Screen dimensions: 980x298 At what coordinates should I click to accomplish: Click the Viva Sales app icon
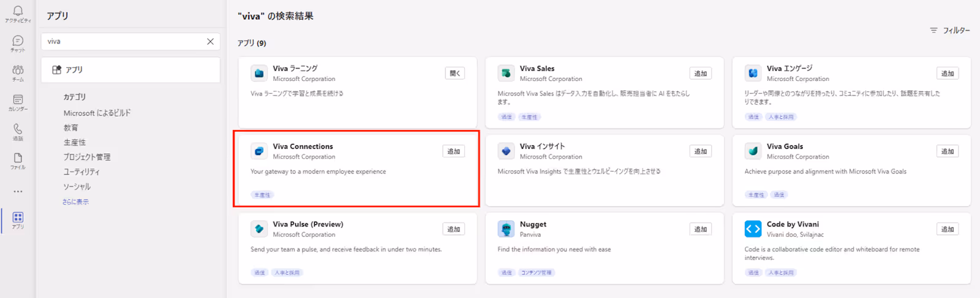point(506,73)
